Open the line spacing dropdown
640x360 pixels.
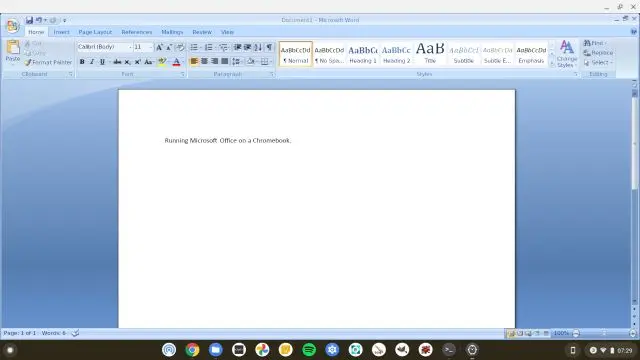click(x=236, y=62)
